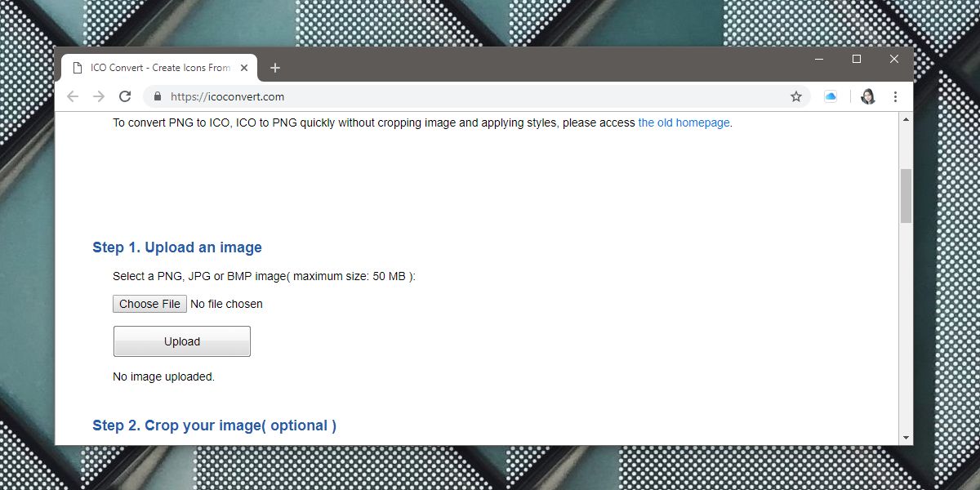980x490 pixels.
Task: Focus the address bar showing icoconvert.com
Action: tap(474, 96)
